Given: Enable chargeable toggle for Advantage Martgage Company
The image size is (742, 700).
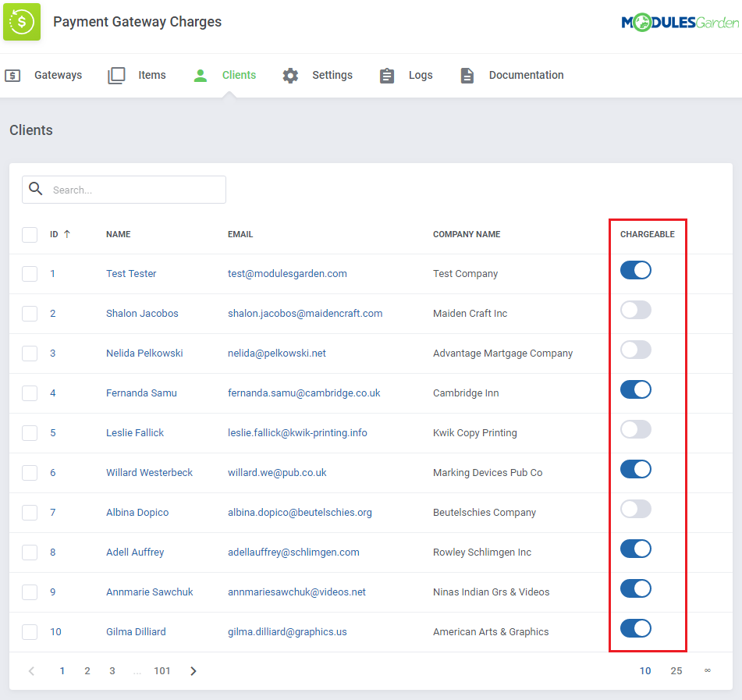Looking at the screenshot, I should click(636, 350).
